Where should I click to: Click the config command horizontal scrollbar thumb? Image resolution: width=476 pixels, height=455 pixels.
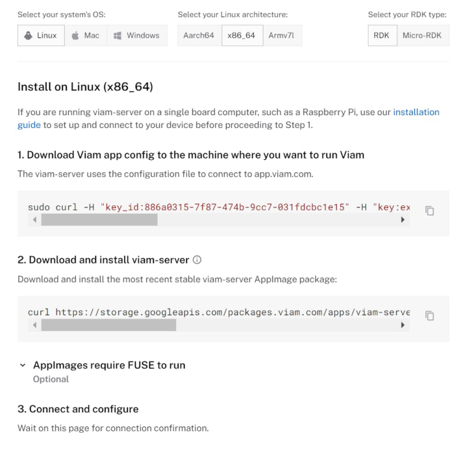99,220
